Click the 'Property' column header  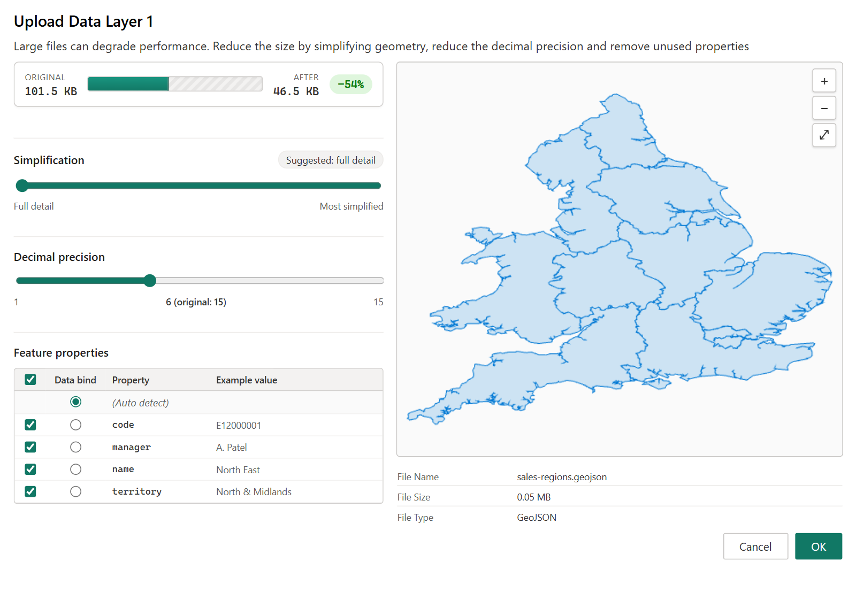click(131, 380)
